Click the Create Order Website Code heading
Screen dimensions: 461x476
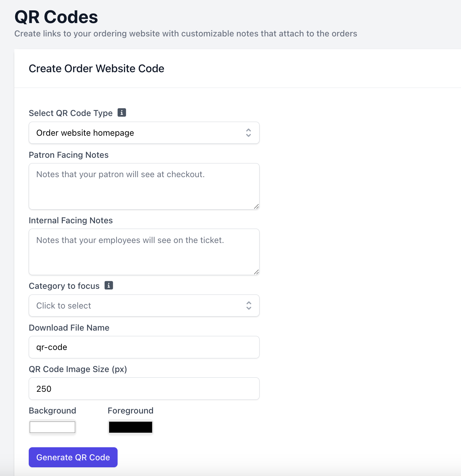point(97,69)
